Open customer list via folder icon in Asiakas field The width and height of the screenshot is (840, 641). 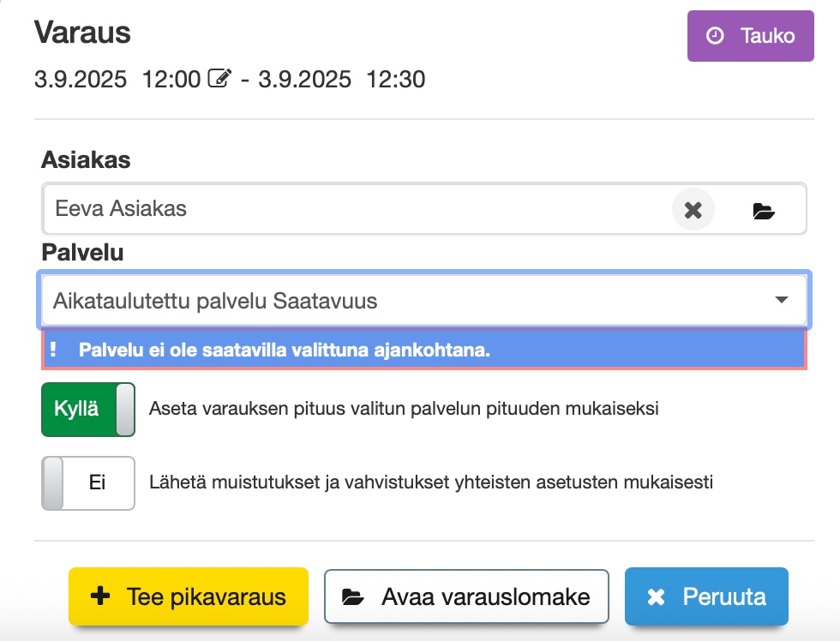pyautogui.click(x=763, y=210)
